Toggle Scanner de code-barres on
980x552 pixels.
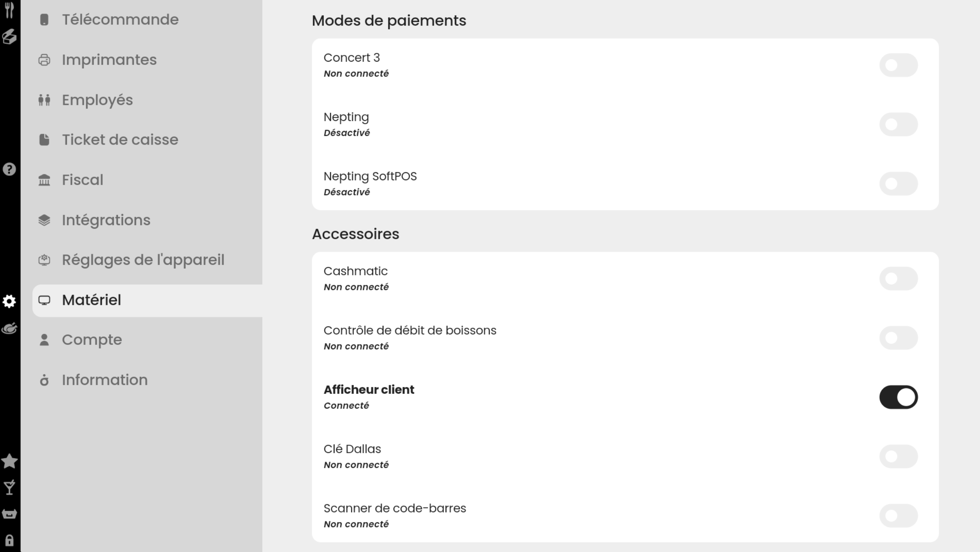898,516
